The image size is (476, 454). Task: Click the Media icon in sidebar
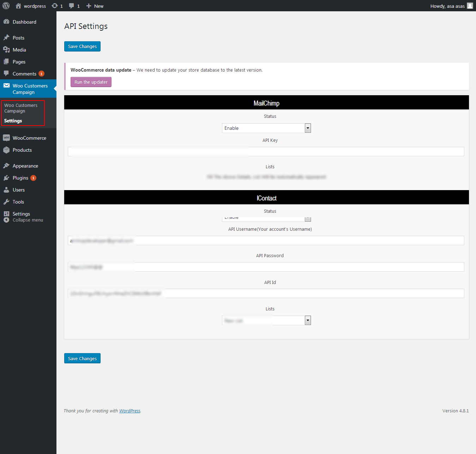point(6,49)
